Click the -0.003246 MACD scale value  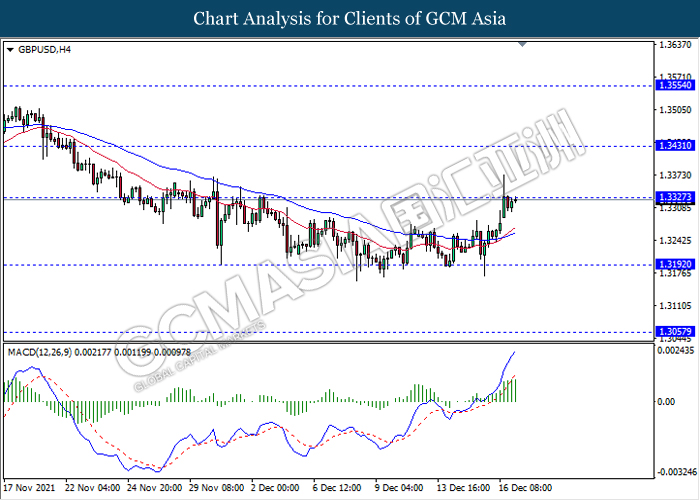pyautogui.click(x=677, y=472)
